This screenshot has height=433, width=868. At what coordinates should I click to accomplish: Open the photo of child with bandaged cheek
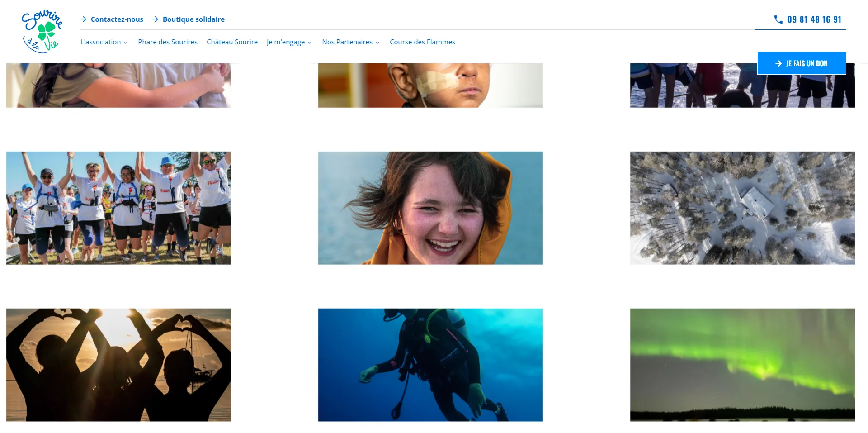point(430,86)
